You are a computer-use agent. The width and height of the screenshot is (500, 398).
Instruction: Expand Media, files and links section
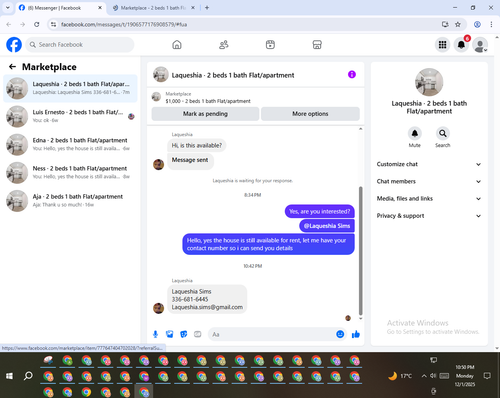point(429,199)
